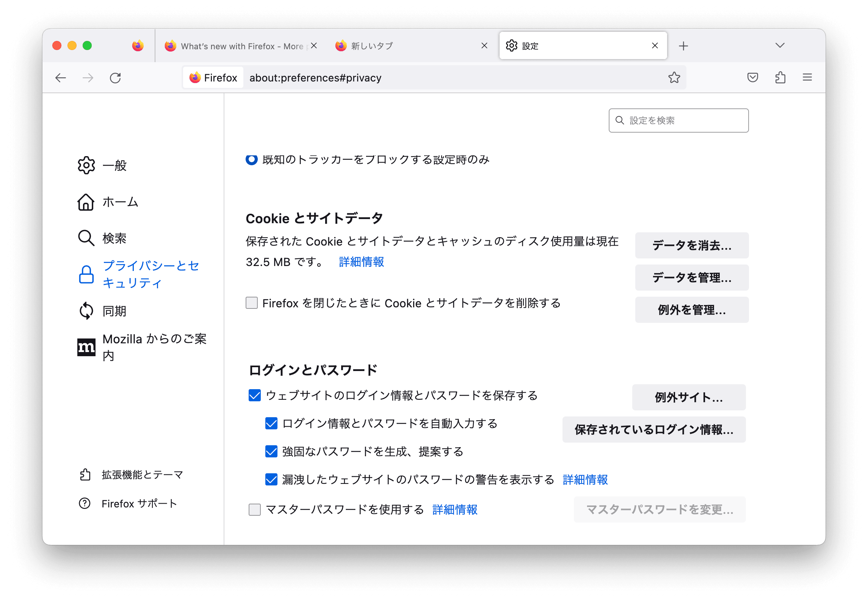Screen dimensions: 868x601
Task: Go back using the back arrow
Action: click(x=61, y=78)
